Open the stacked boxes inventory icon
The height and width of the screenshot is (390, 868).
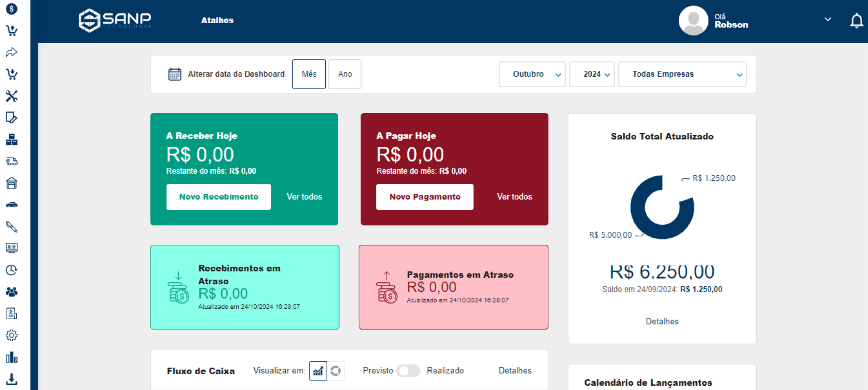[11, 139]
